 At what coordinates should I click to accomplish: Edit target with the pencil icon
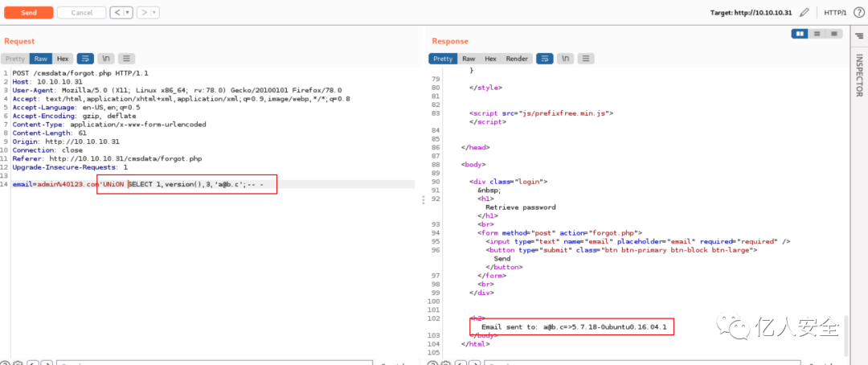805,12
